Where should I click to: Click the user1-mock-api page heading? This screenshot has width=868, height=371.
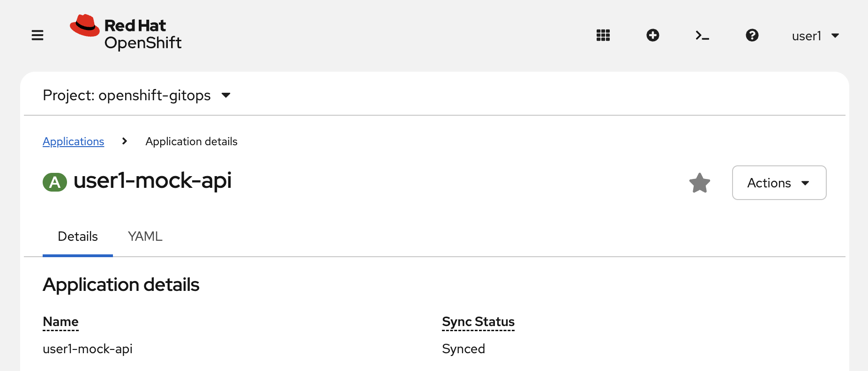(x=153, y=181)
